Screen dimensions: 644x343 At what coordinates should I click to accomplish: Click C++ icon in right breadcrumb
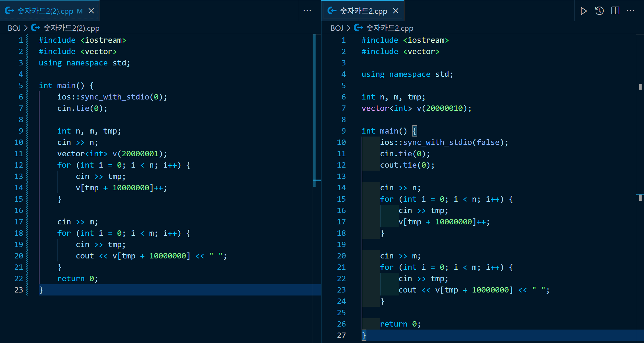click(x=358, y=28)
